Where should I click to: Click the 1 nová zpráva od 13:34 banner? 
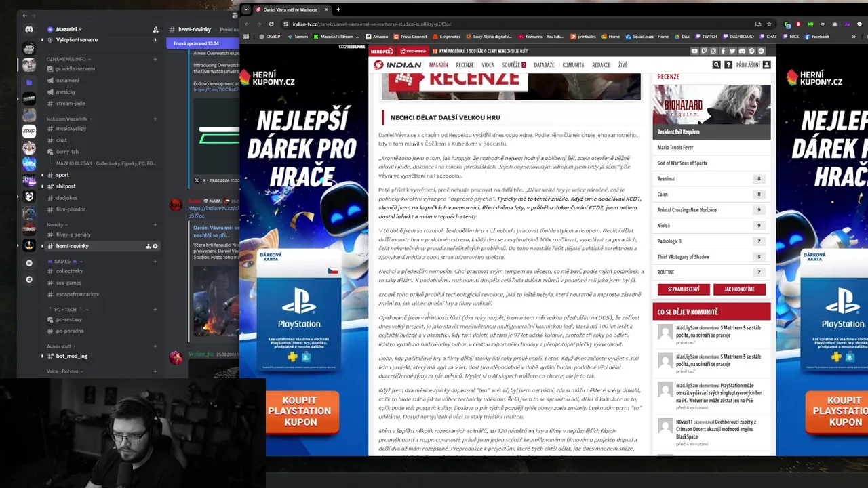pyautogui.click(x=202, y=43)
